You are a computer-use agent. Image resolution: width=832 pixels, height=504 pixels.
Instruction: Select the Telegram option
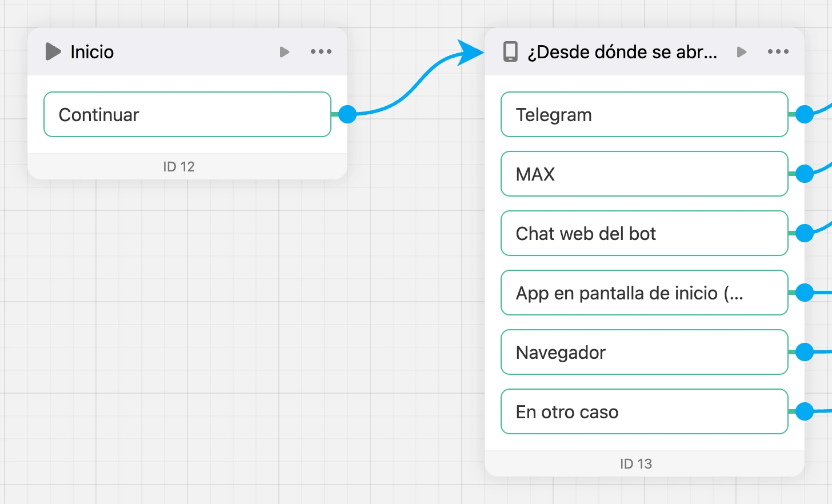pos(645,114)
